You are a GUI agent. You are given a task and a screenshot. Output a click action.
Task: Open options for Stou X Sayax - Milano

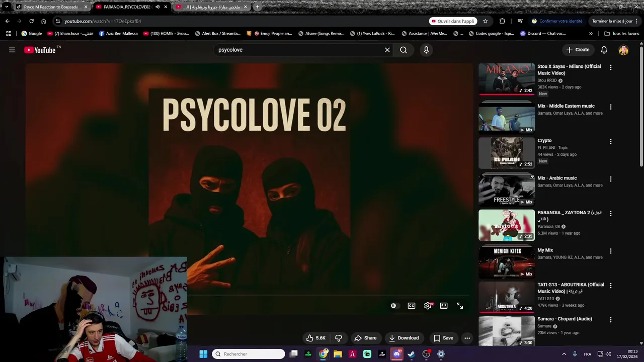[611, 67]
